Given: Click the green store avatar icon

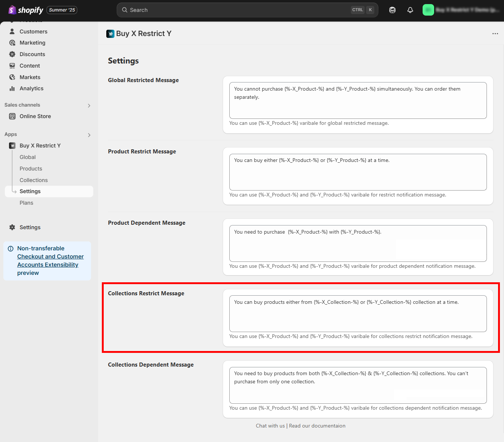Looking at the screenshot, I should point(428,10).
